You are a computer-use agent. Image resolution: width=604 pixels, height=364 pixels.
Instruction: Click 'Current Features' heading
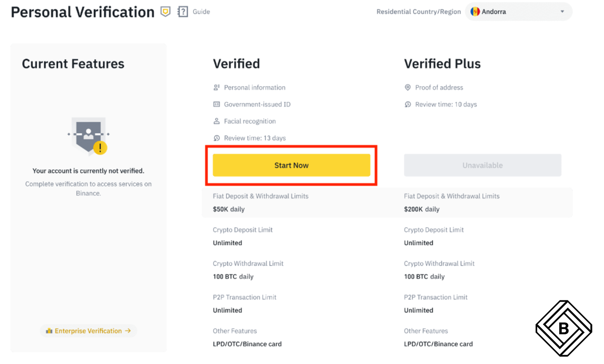[x=73, y=64]
